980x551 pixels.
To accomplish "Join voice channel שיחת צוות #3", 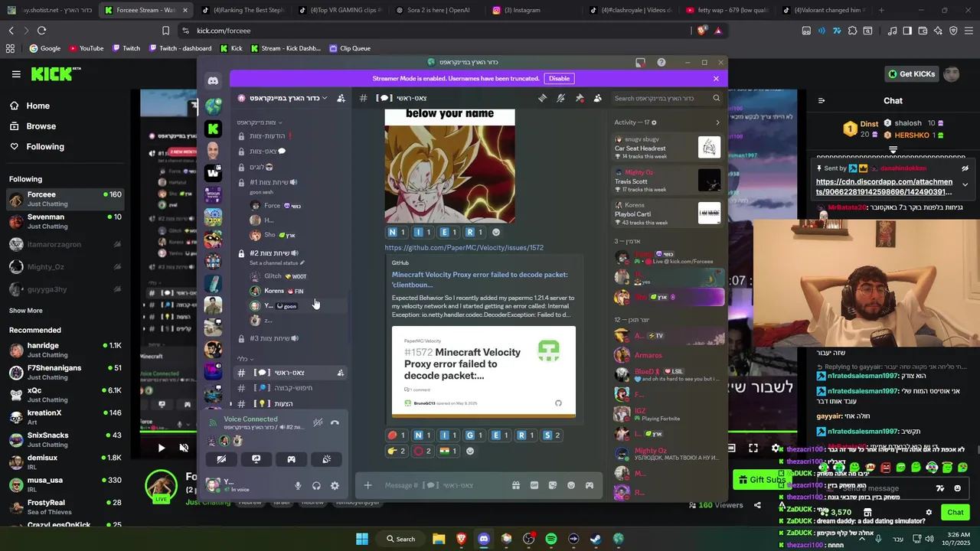I will coord(289,338).
